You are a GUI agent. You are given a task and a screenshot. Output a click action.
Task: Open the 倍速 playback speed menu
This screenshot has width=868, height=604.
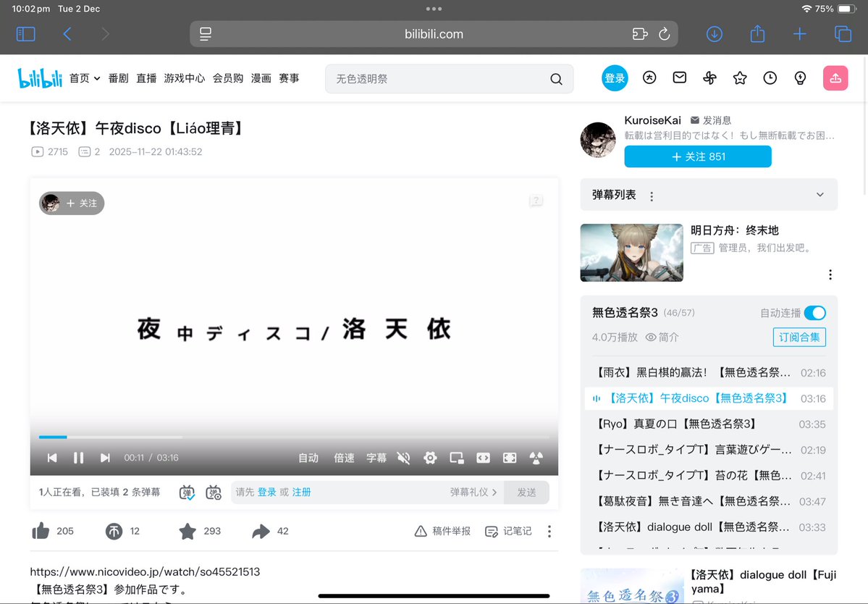coord(344,457)
